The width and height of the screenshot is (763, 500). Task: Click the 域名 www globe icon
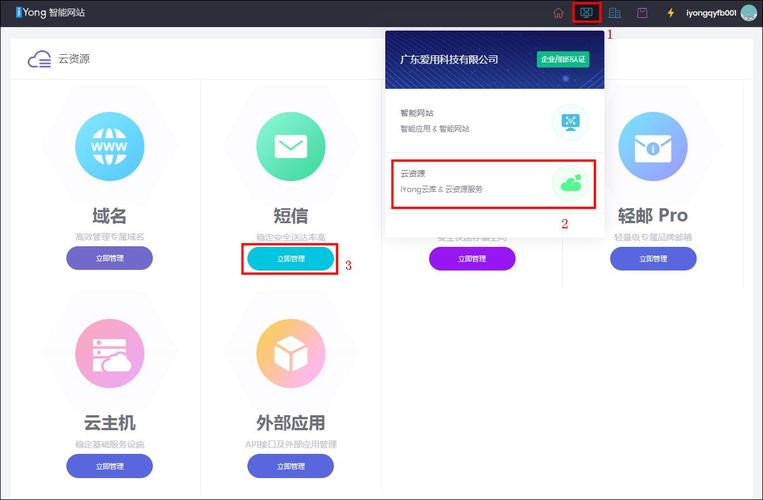point(109,146)
